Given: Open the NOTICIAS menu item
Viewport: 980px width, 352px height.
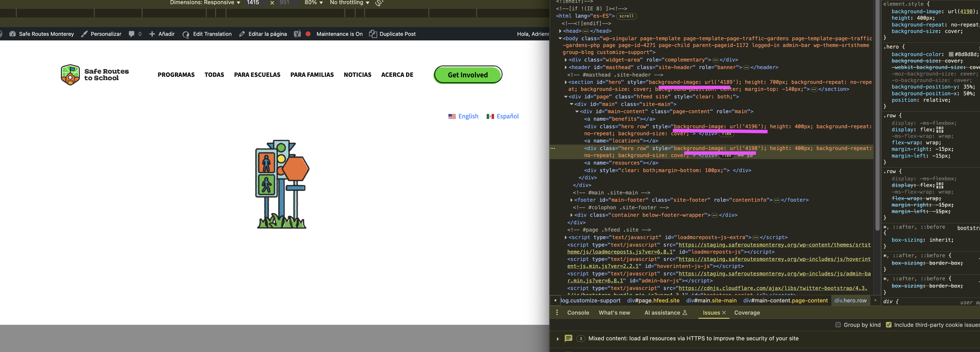Looking at the screenshot, I should point(358,75).
